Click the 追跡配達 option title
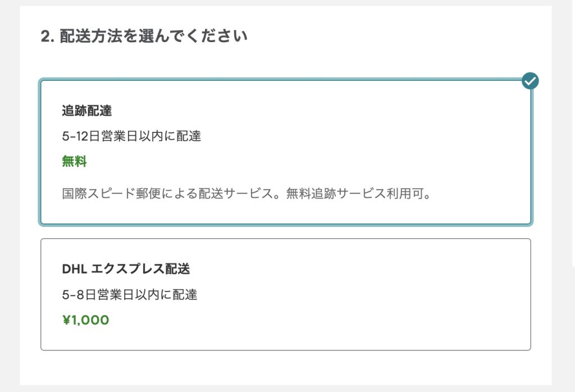This screenshot has height=392, width=575. pos(86,111)
